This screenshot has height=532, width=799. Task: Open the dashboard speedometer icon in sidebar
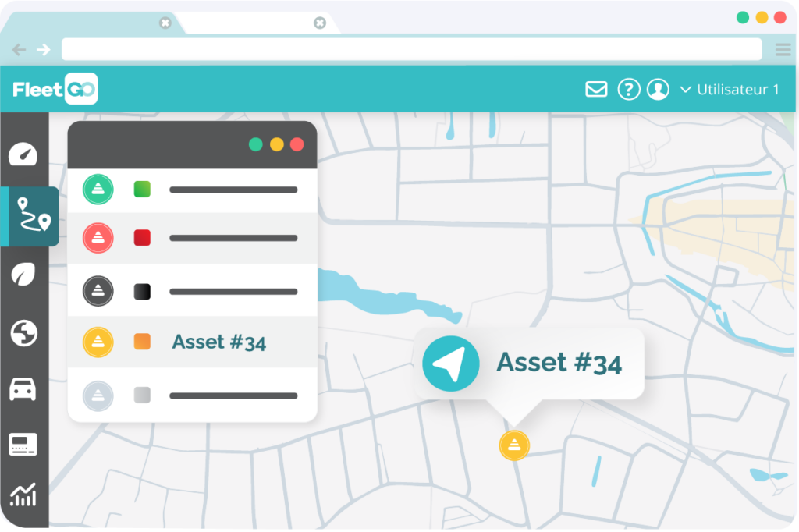click(x=23, y=154)
